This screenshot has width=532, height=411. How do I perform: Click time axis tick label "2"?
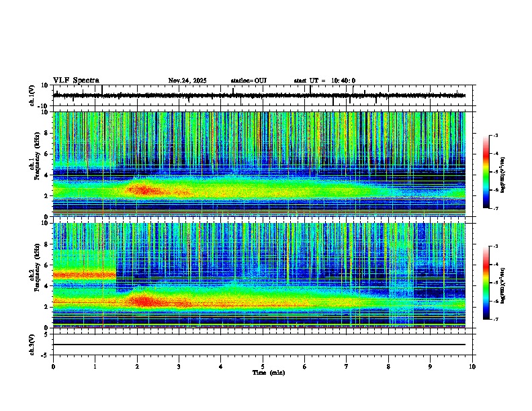pos(137,367)
